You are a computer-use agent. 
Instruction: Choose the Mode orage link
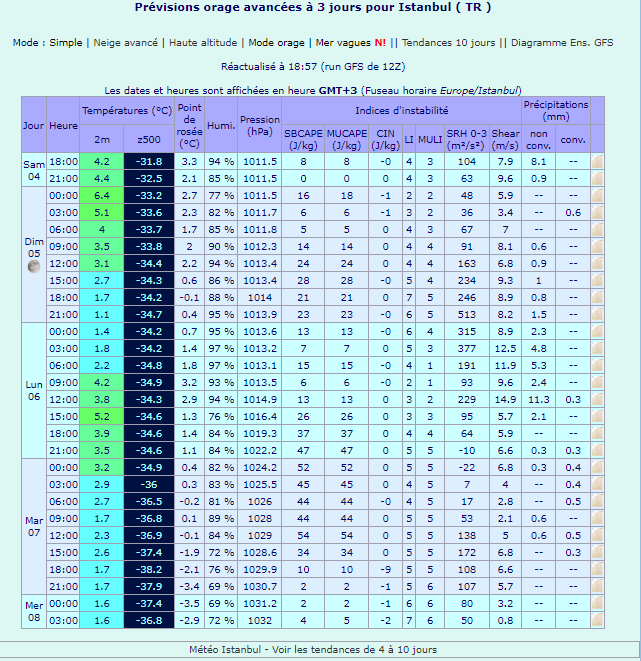tap(276, 43)
